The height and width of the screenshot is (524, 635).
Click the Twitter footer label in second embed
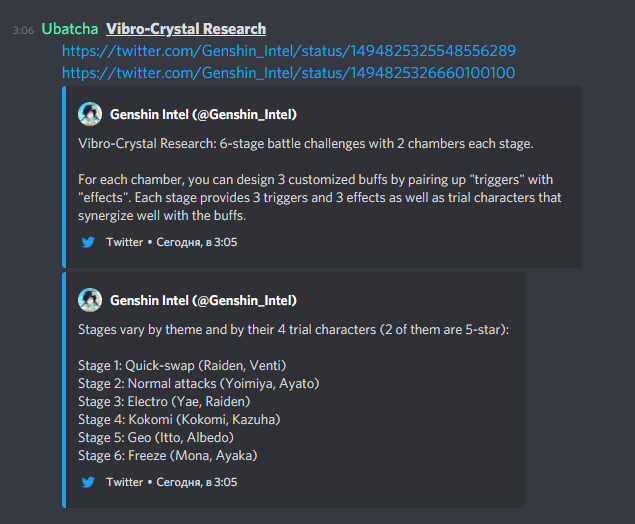pos(124,482)
